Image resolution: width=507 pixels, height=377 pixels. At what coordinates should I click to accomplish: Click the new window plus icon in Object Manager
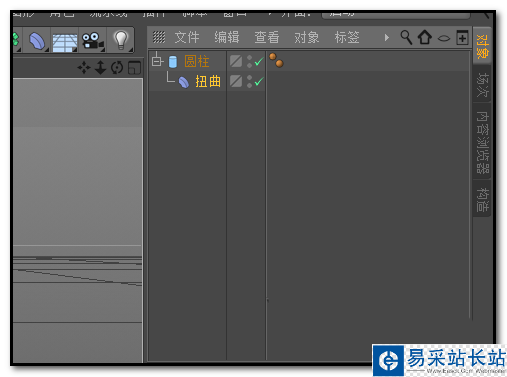click(462, 37)
